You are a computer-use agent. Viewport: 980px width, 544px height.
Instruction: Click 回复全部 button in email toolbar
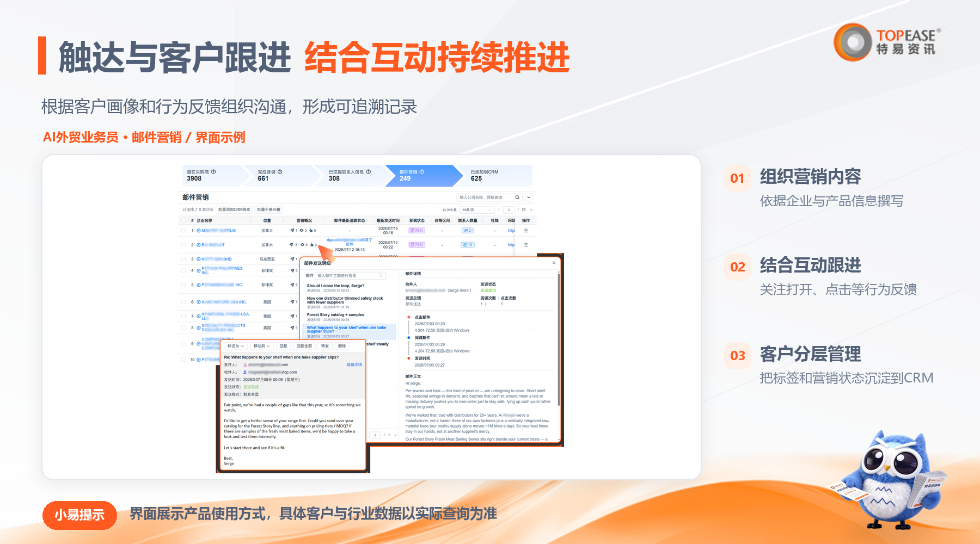pos(304,346)
